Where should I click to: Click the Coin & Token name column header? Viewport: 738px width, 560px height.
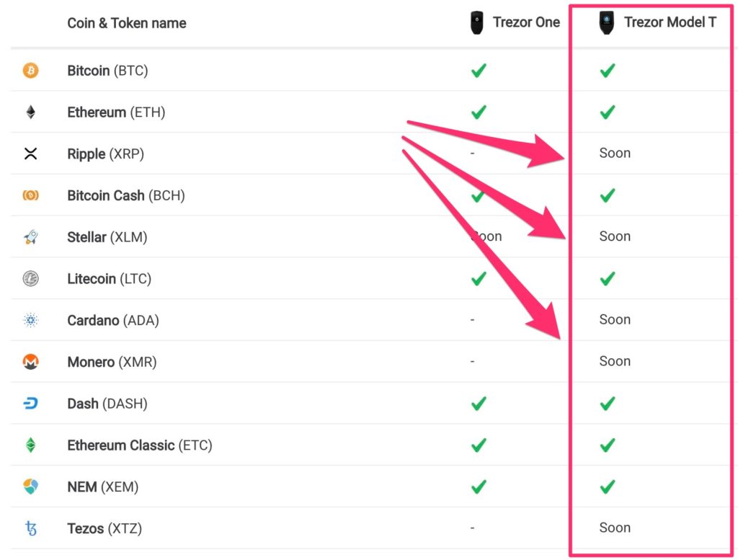(127, 23)
